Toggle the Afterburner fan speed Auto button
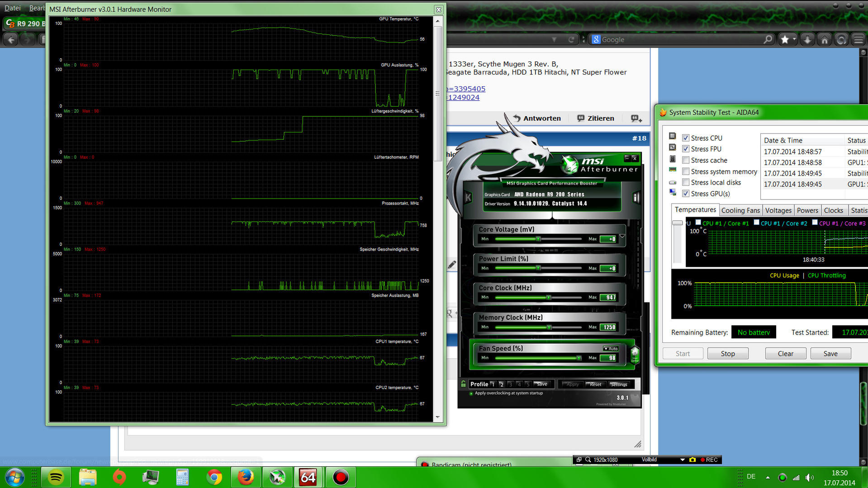 (611, 349)
